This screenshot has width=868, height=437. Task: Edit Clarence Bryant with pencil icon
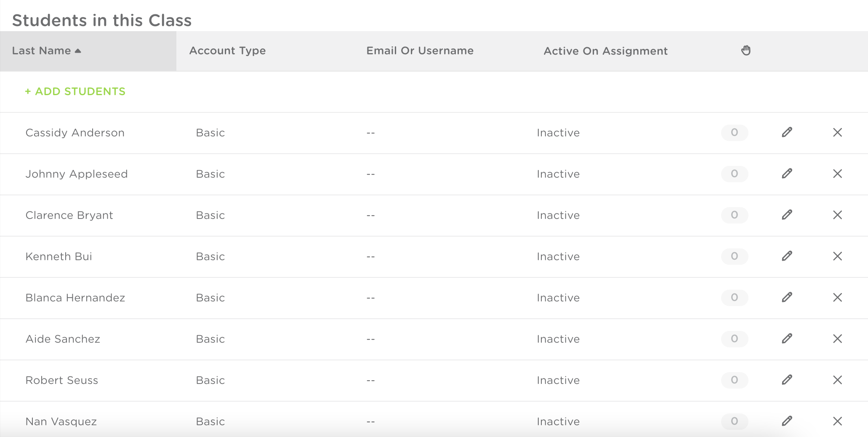[787, 215]
